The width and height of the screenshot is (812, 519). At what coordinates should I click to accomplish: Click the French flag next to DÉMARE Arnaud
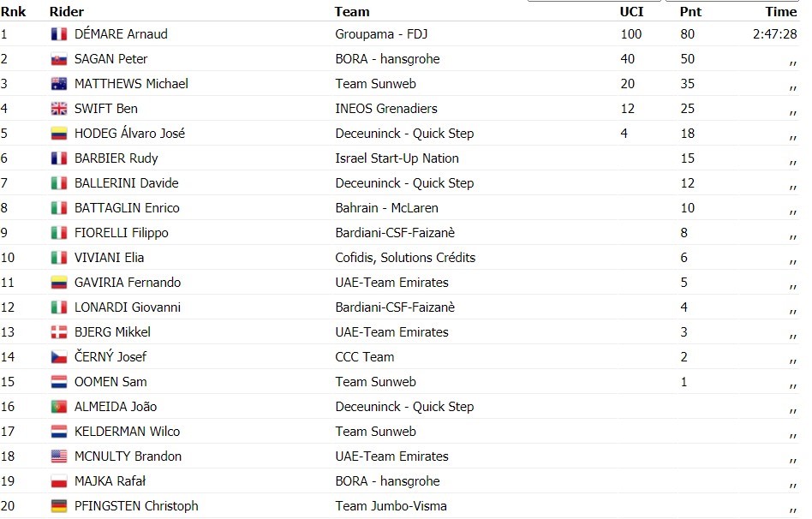[x=59, y=34]
